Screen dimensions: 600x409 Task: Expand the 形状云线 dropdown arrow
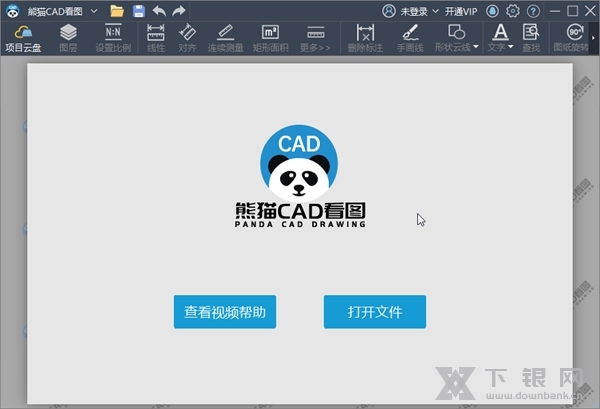[x=476, y=47]
